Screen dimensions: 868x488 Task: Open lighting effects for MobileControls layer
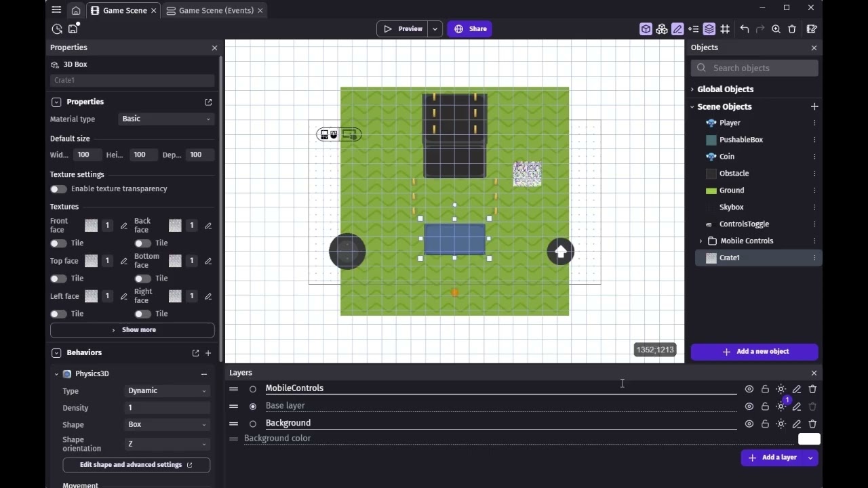[781, 389]
